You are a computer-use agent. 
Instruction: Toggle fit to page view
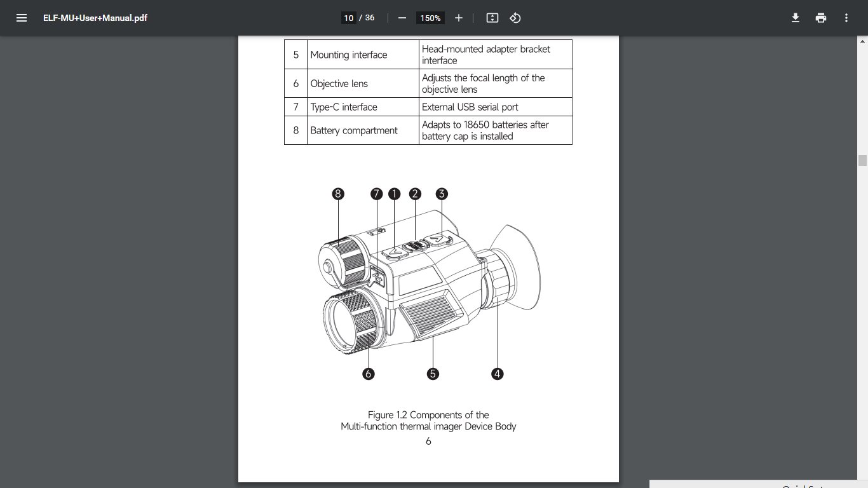[x=492, y=18]
